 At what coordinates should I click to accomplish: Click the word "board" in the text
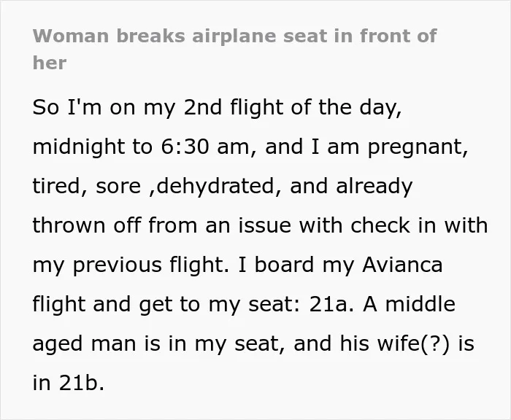[284, 265]
